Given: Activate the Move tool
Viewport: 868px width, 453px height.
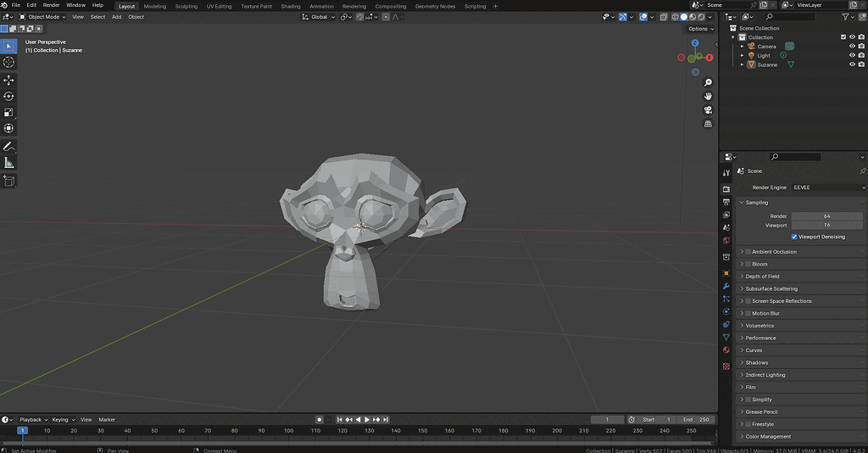Looking at the screenshot, I should pos(8,81).
